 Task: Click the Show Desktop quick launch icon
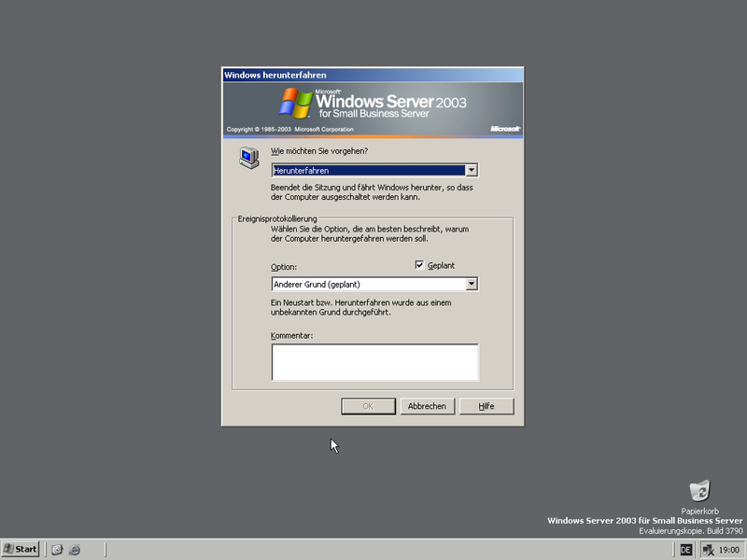pyautogui.click(x=56, y=549)
